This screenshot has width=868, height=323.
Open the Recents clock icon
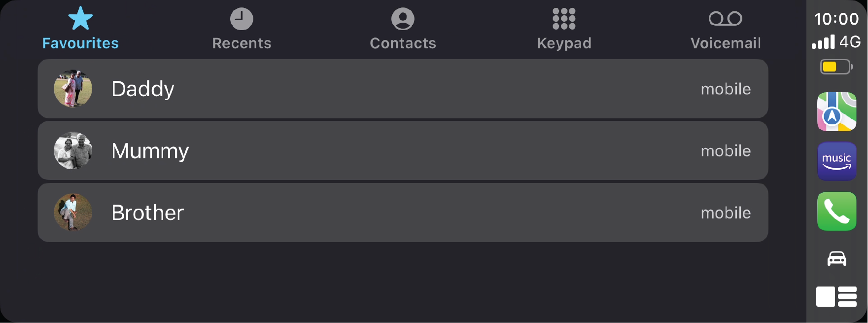coord(242,19)
